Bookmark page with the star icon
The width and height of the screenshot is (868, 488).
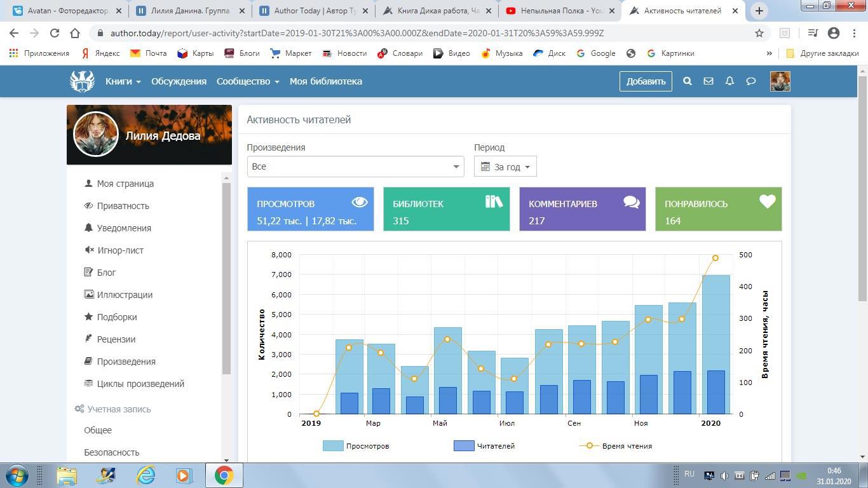pyautogui.click(x=759, y=33)
